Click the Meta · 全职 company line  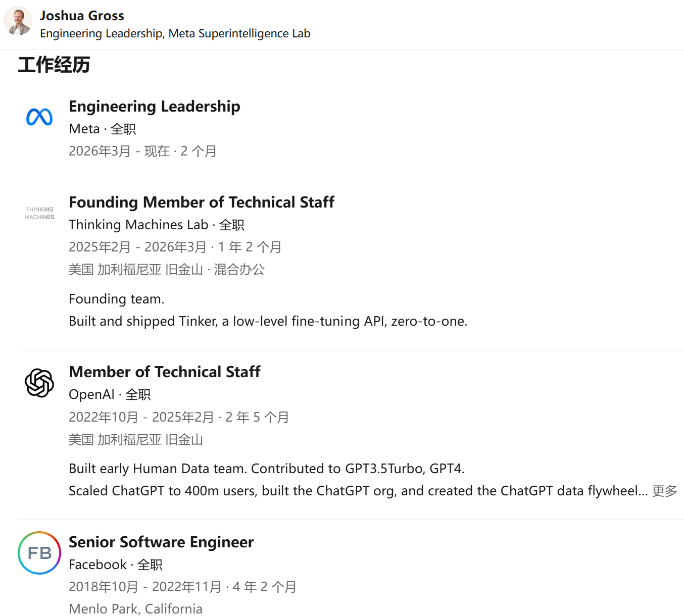(x=102, y=129)
